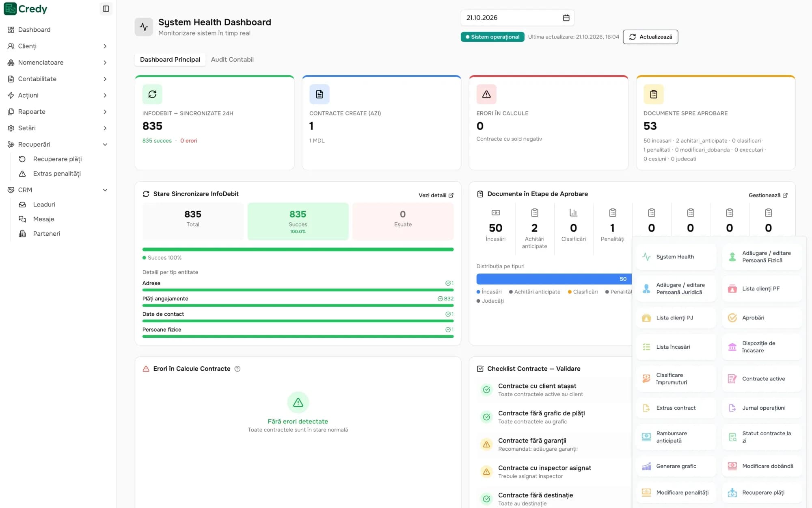812x508 pixels.
Task: Click the Clasificări chart icon in approvals
Action: click(x=573, y=213)
